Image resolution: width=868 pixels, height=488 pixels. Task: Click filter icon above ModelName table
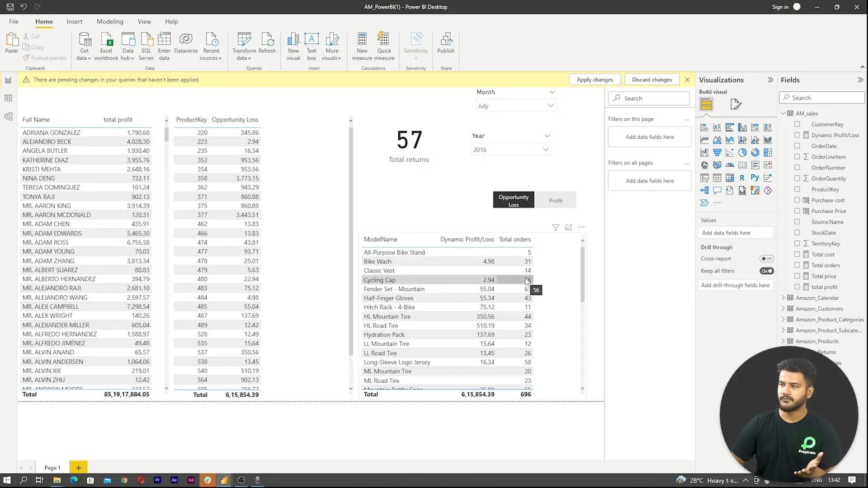(556, 227)
